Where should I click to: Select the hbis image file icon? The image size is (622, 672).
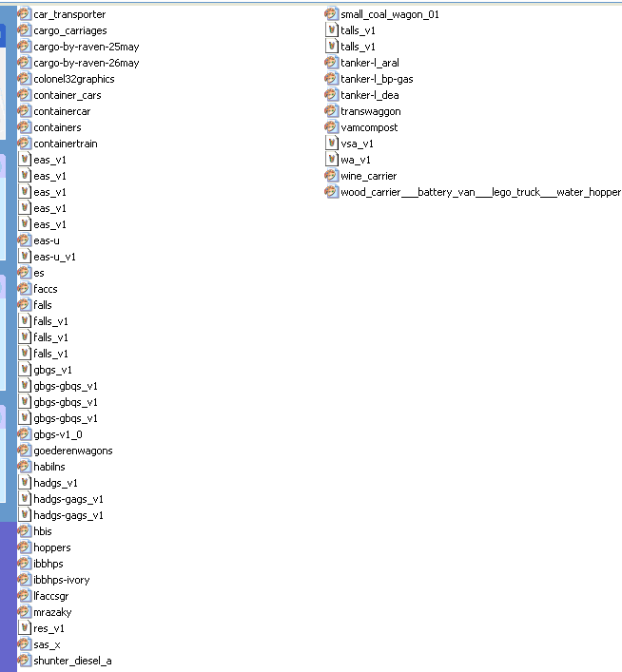pyautogui.click(x=25, y=531)
